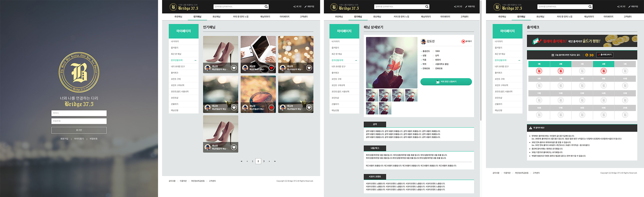The height and width of the screenshot is (197, 644).
Task: Favorite the golden bokeh lights card via its heart
Action: (309, 68)
